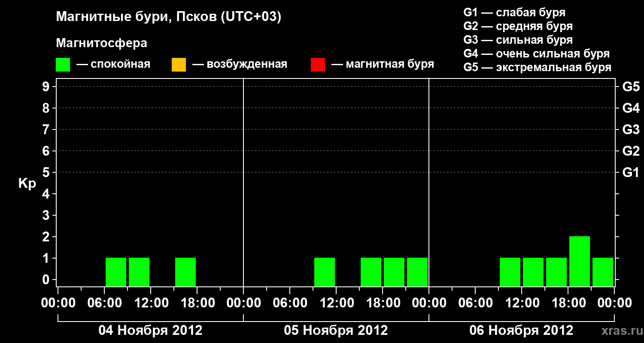Click the 'G2 — средняя буря' legend line
This screenshot has width=644, height=343.
(x=518, y=26)
